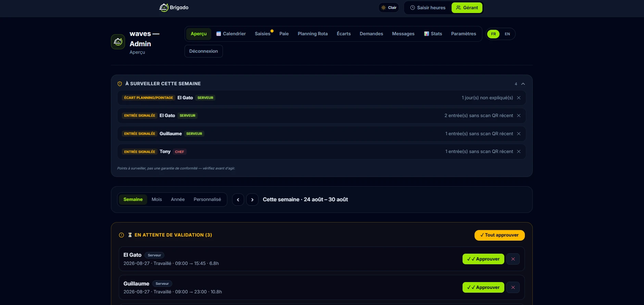Click the waves Admin avatar icon
The image size is (644, 305).
point(118,42)
